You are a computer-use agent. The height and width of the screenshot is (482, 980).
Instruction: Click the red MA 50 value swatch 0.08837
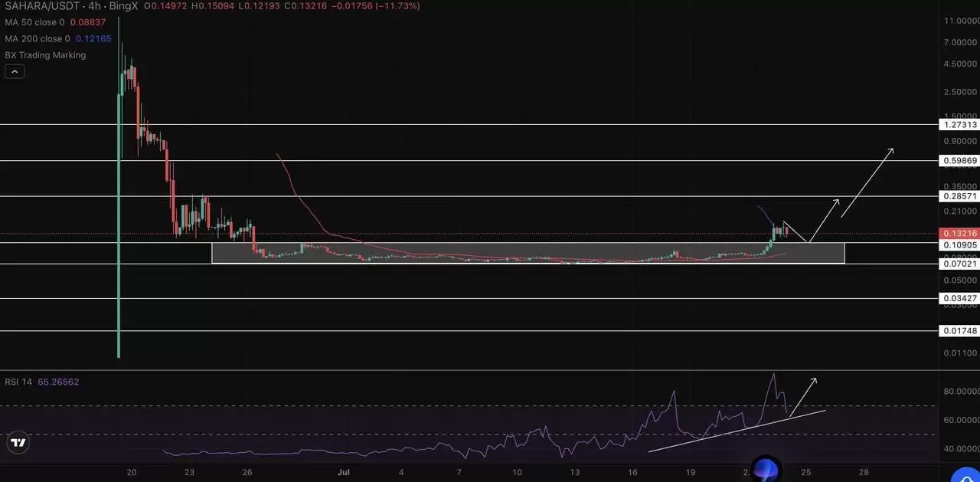pyautogui.click(x=87, y=22)
